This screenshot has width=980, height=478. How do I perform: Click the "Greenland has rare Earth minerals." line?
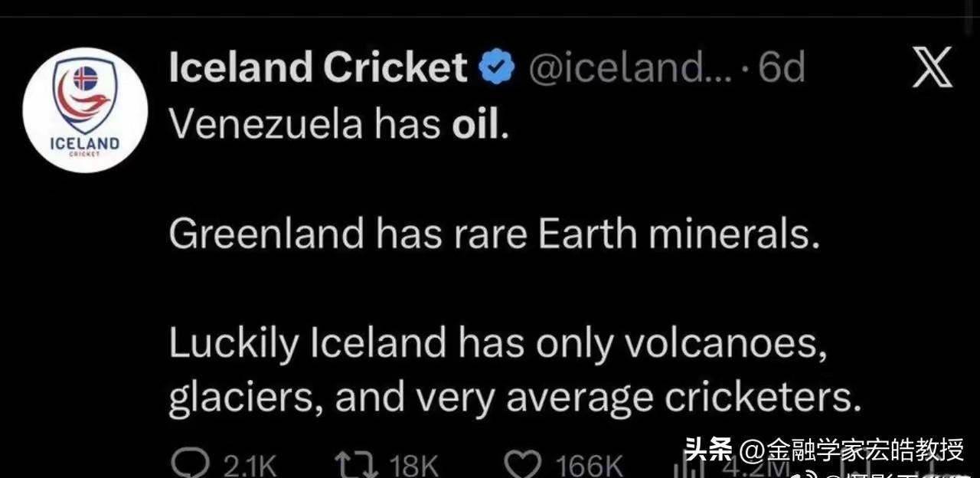point(495,235)
